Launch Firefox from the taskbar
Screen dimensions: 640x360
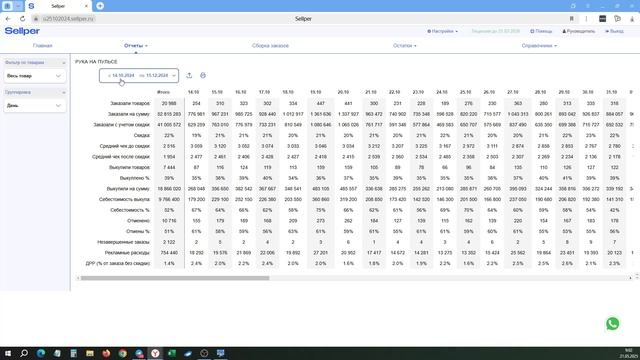click(x=106, y=353)
